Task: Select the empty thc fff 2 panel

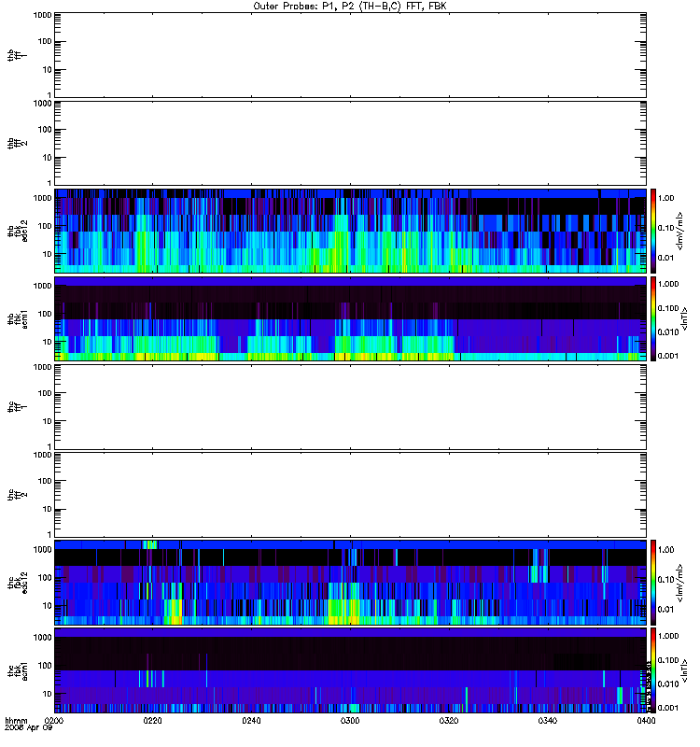Action: tap(350, 495)
